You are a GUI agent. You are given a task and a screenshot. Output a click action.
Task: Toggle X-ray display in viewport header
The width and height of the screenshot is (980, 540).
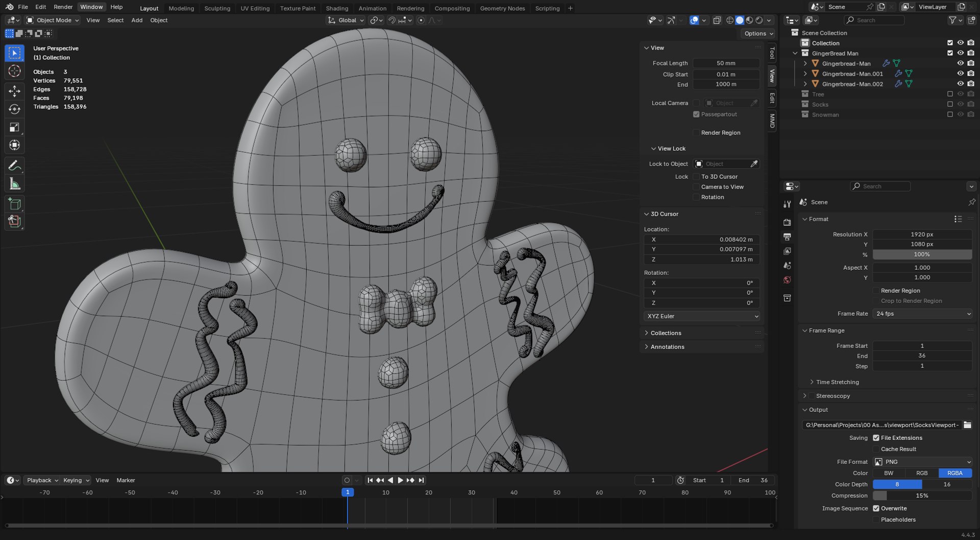pyautogui.click(x=717, y=20)
